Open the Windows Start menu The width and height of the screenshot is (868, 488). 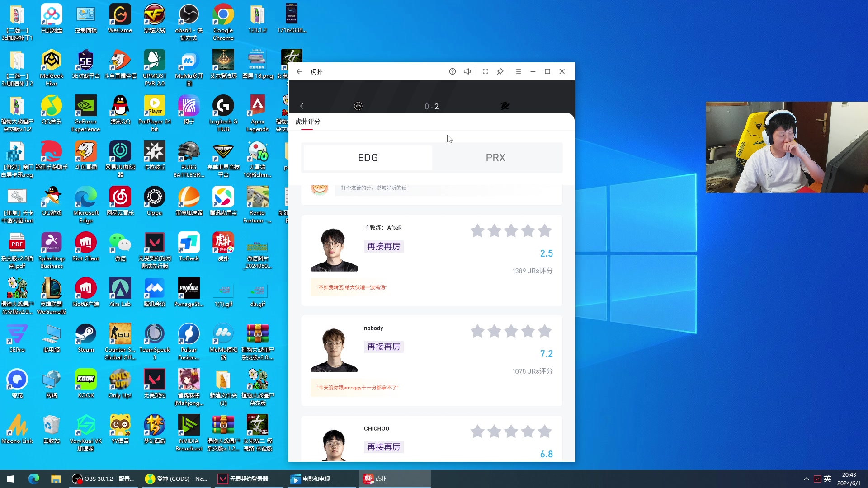(11, 479)
